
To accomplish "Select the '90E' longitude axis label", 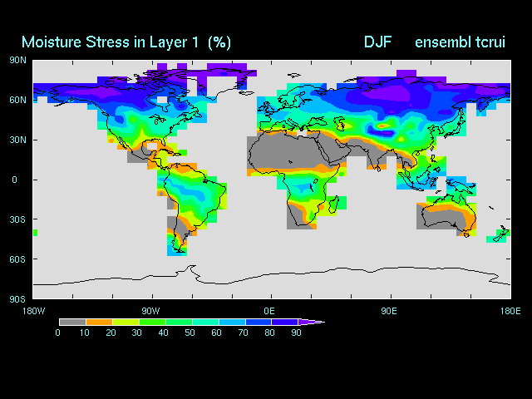I will 388,311.
